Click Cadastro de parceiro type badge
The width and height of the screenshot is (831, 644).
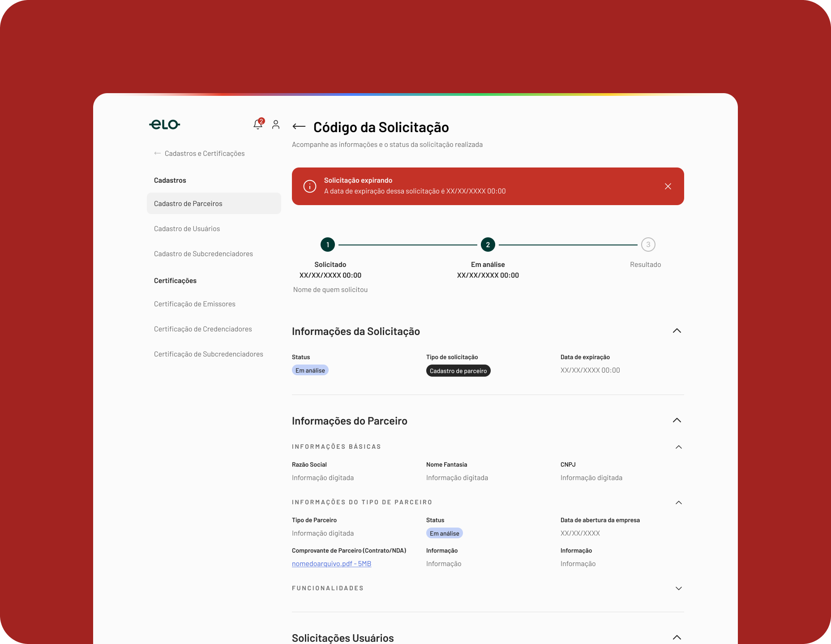point(458,371)
